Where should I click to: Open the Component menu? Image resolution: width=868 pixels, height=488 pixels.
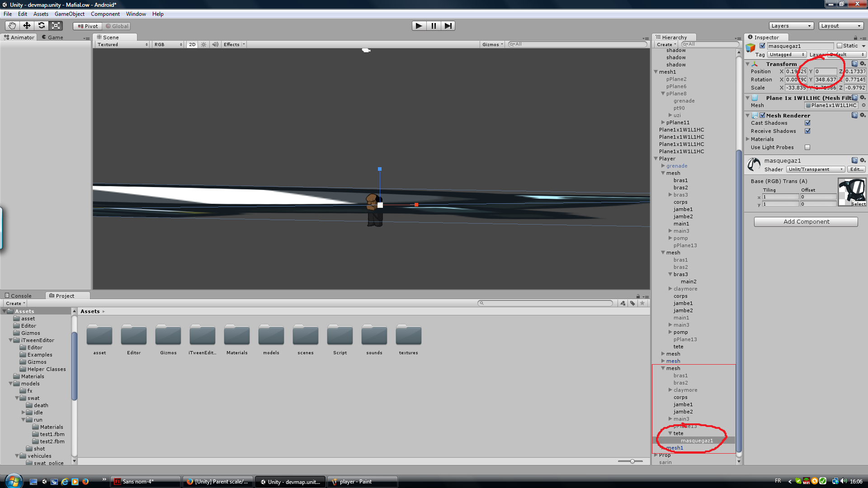pyautogui.click(x=105, y=14)
